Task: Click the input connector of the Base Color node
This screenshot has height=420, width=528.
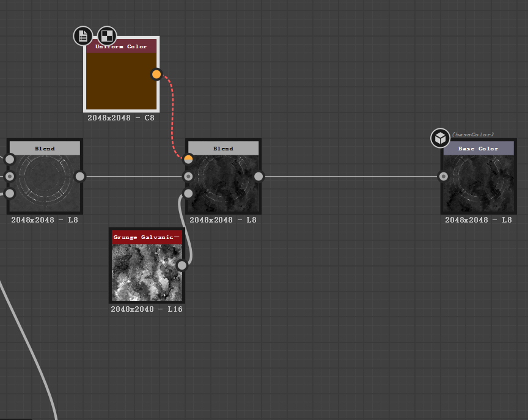Action: coord(443,176)
